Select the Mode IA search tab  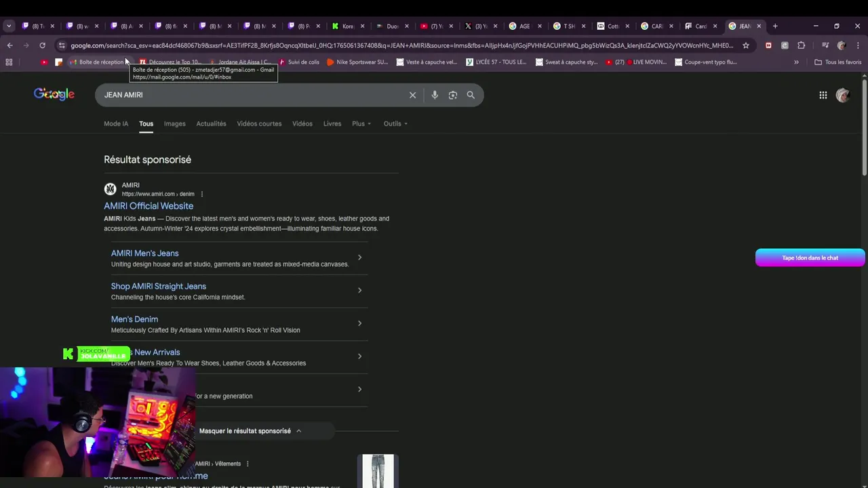point(116,123)
